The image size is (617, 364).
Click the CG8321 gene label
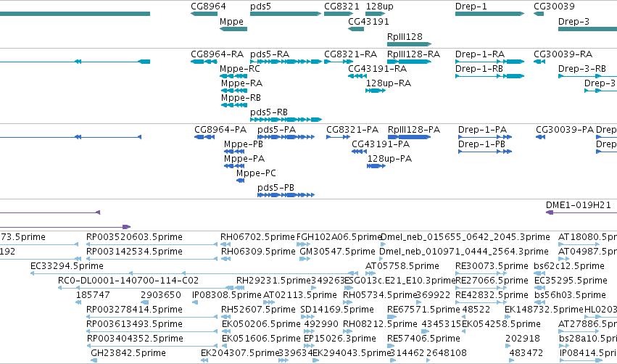point(341,7)
